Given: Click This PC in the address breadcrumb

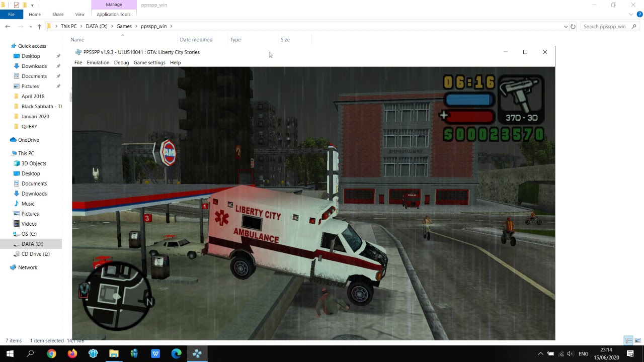Looking at the screenshot, I should 68,26.
